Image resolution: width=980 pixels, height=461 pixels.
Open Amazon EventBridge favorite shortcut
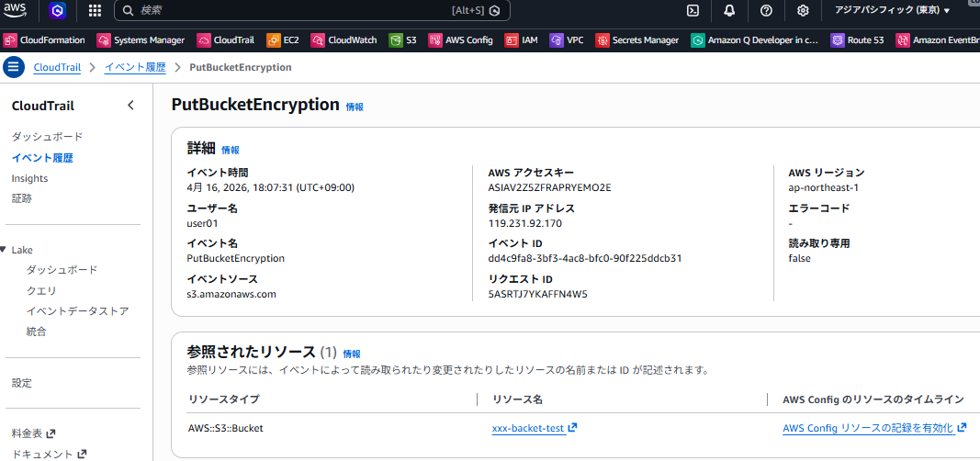(x=938, y=40)
